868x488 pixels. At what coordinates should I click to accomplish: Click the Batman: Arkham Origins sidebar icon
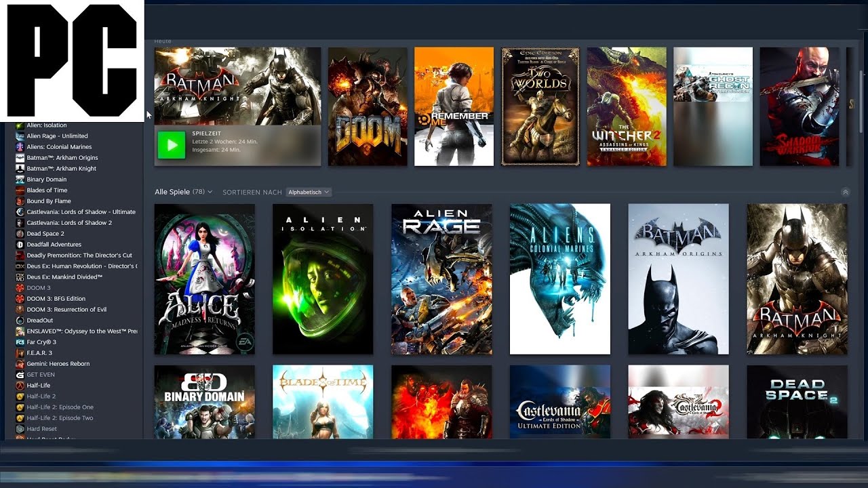click(x=20, y=158)
